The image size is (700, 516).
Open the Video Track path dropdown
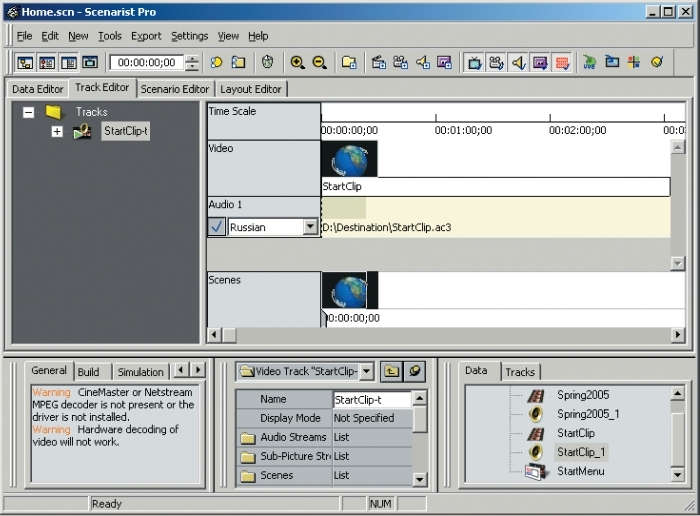point(367,371)
